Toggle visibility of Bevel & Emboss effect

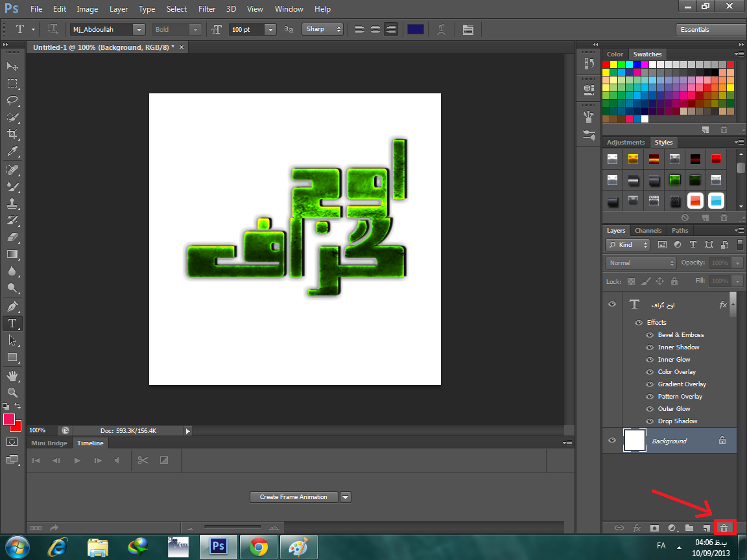[650, 335]
